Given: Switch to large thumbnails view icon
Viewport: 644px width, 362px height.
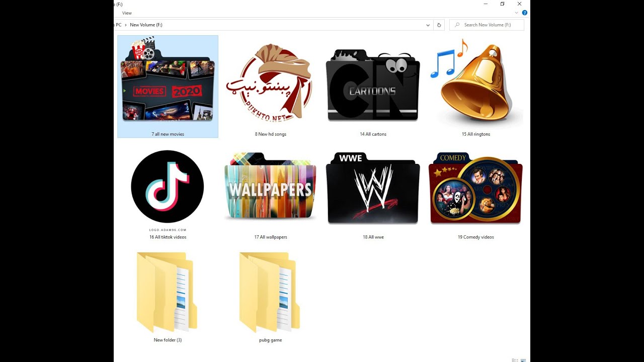Looking at the screenshot, I should click(523, 360).
